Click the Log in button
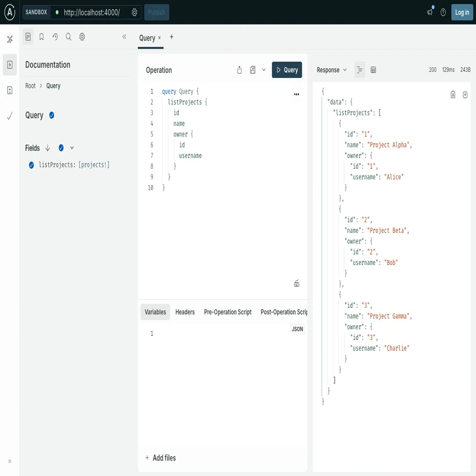Screen dimensions: 476x476 pos(462,12)
